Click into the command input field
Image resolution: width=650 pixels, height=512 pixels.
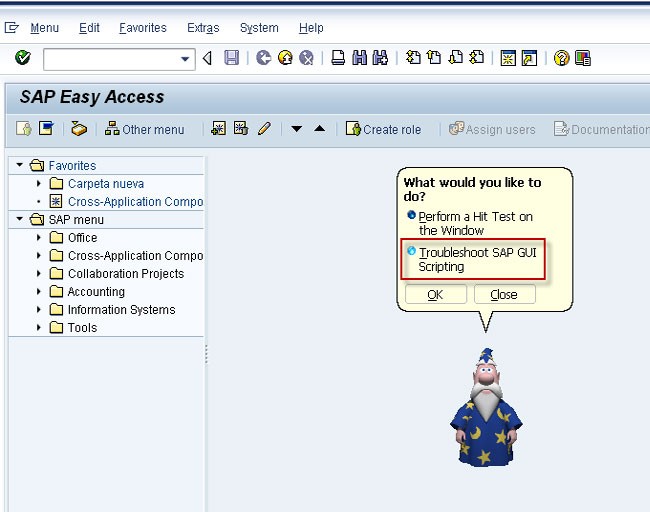pyautogui.click(x=112, y=59)
